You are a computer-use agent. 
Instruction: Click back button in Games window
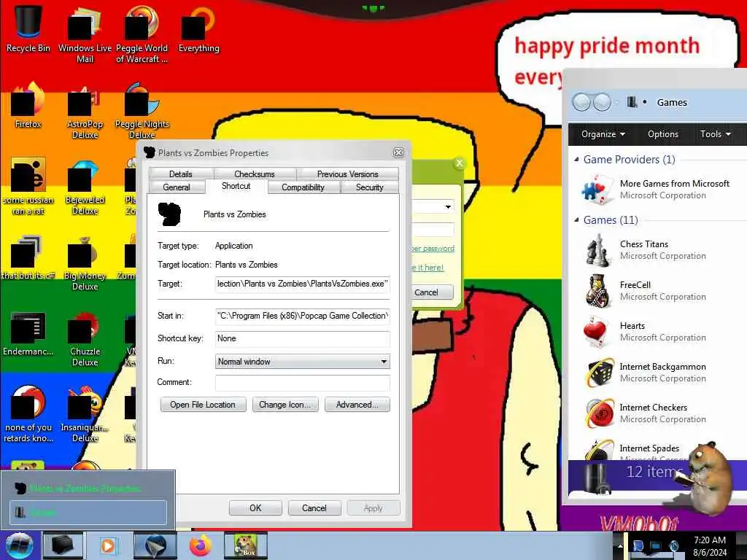581,102
